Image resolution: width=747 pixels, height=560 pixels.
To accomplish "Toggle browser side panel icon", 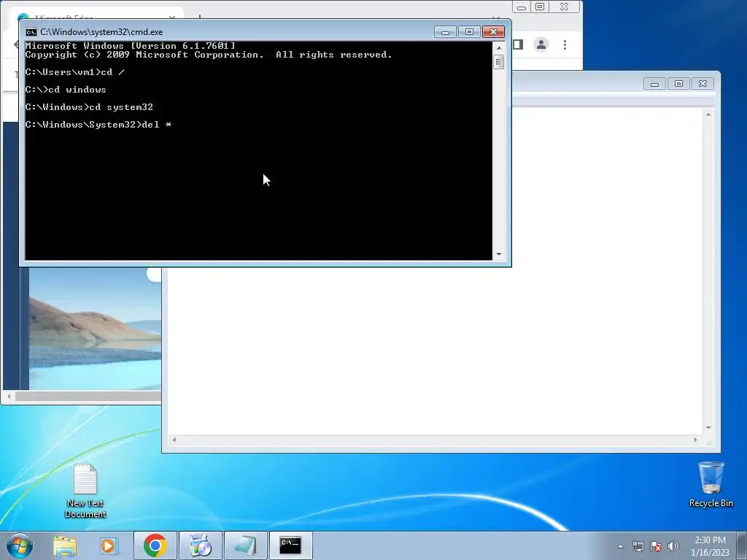I will 518,44.
